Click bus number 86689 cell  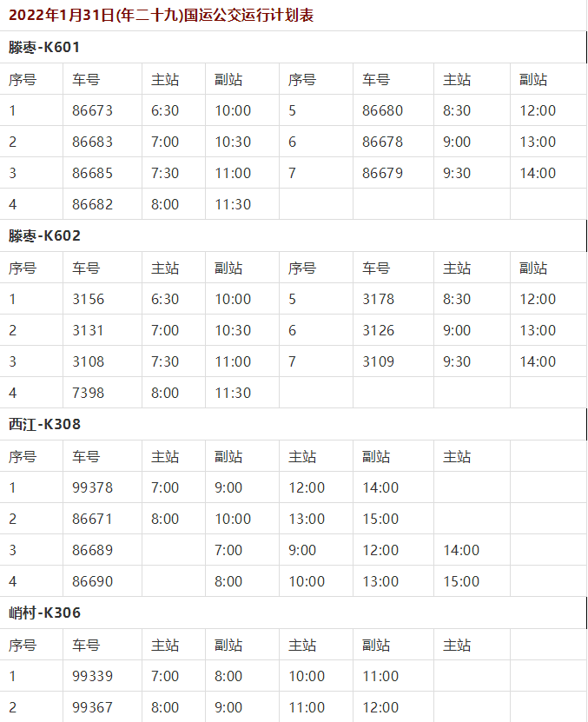(x=92, y=550)
